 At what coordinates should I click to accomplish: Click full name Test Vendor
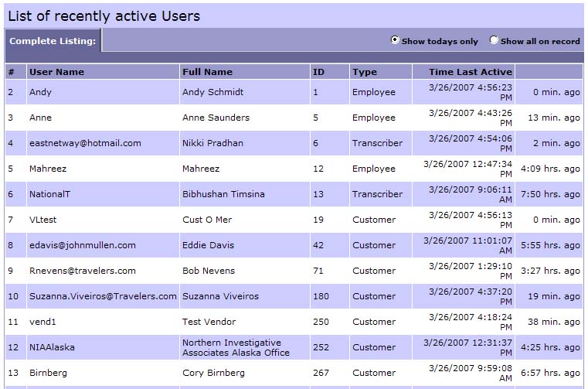[x=209, y=322]
